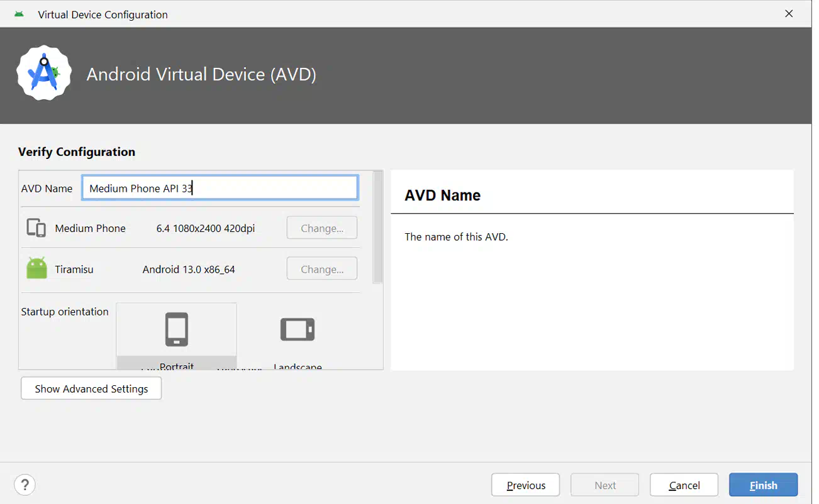Click "The name of this AVD." description
The image size is (819, 504).
456,237
